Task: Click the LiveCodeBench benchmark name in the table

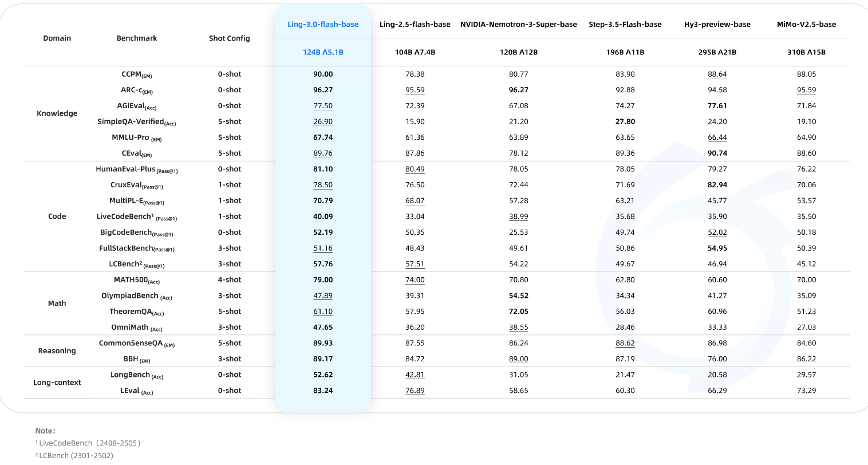Action: pyautogui.click(x=137, y=217)
